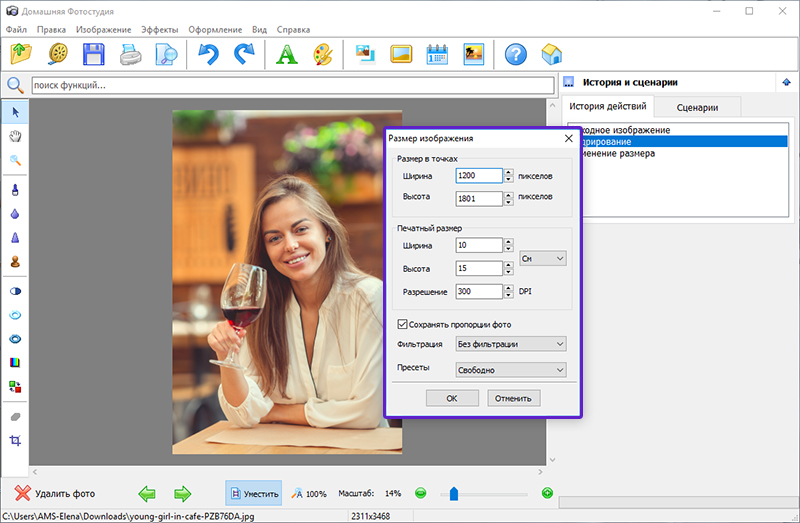Select the brush tool
The image size is (800, 523).
[x=15, y=190]
